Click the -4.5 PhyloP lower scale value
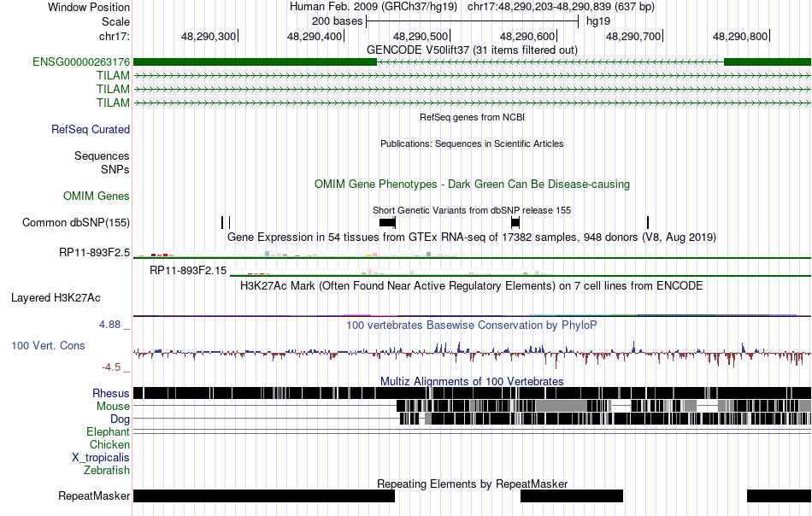 [111, 367]
